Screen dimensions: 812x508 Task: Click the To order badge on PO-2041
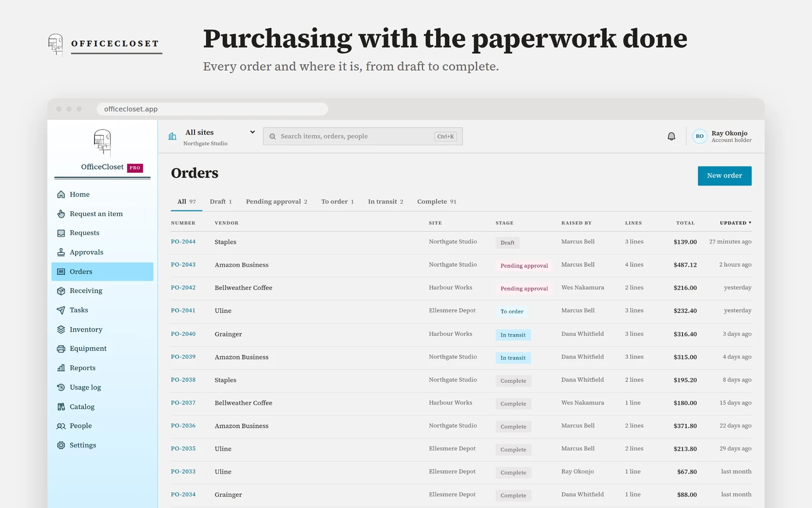point(512,311)
